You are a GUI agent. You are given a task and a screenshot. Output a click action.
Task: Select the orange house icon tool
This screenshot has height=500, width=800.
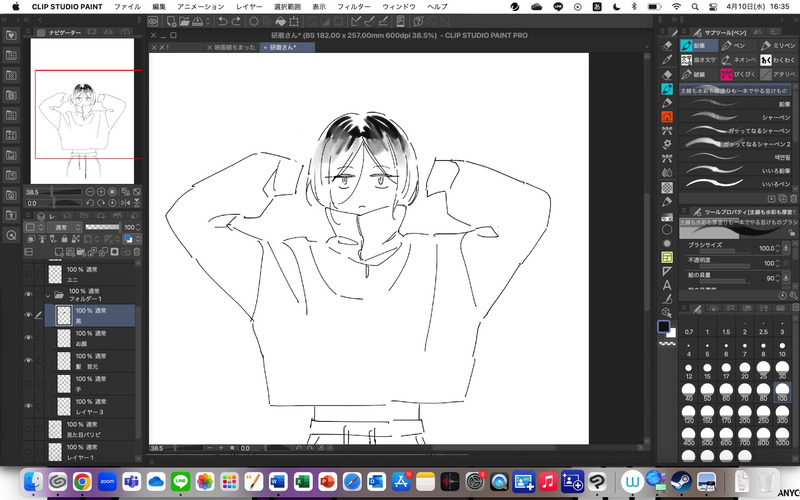667,117
